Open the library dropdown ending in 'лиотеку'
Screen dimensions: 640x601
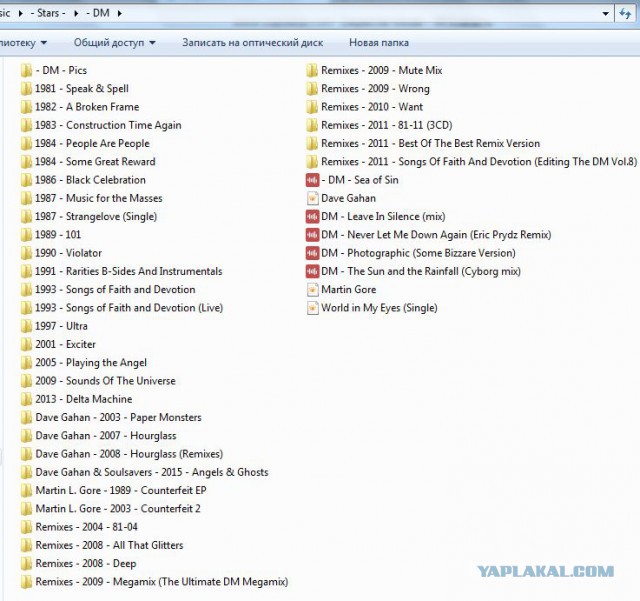click(23, 43)
